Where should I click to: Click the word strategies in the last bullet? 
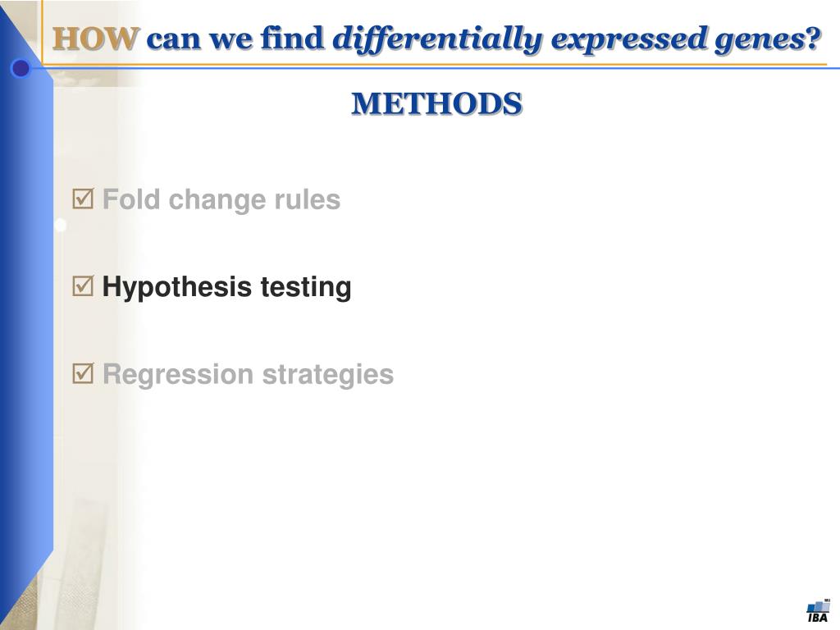coord(328,374)
